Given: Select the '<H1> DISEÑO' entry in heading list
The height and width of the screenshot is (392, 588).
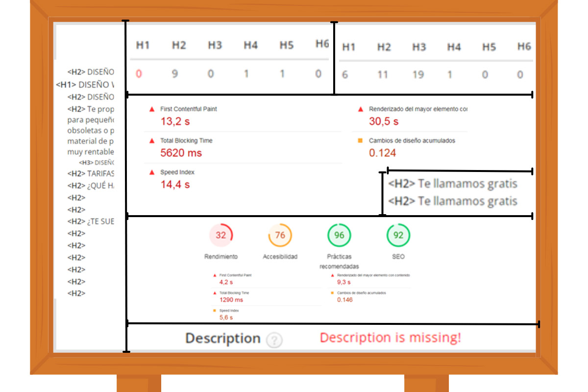Looking at the screenshot, I should pos(85,85).
